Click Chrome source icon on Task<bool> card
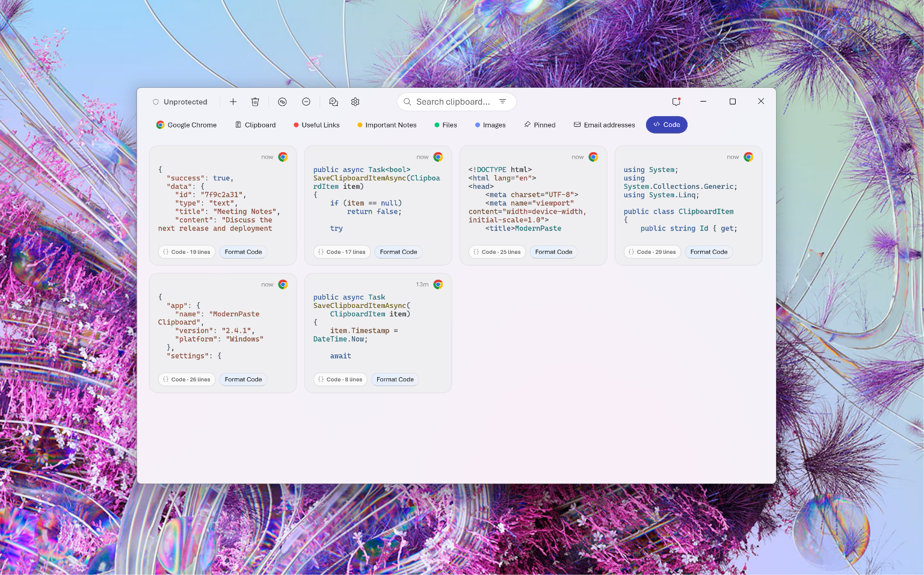The width and height of the screenshot is (924, 575). tap(438, 157)
